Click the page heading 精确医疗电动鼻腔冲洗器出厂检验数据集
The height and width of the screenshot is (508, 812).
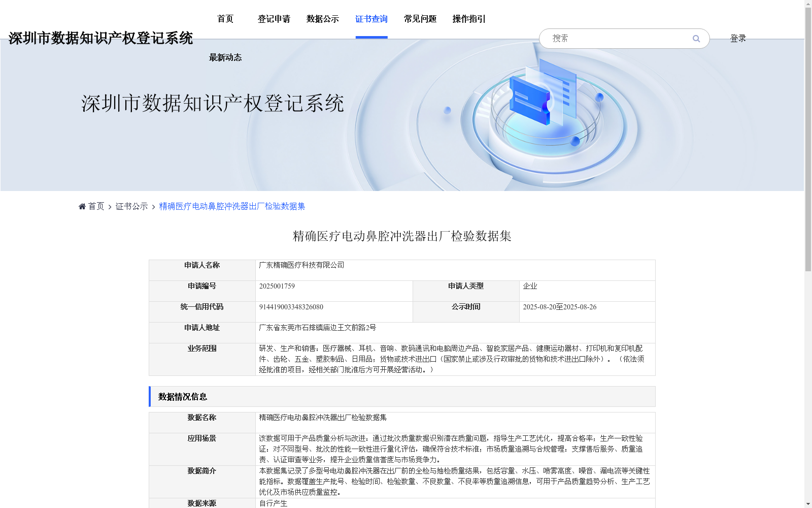tap(402, 236)
